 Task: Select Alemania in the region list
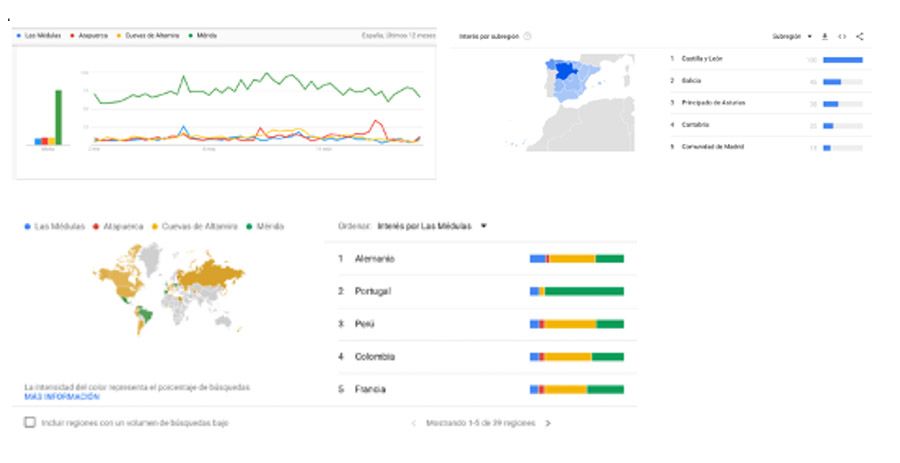coord(374,259)
